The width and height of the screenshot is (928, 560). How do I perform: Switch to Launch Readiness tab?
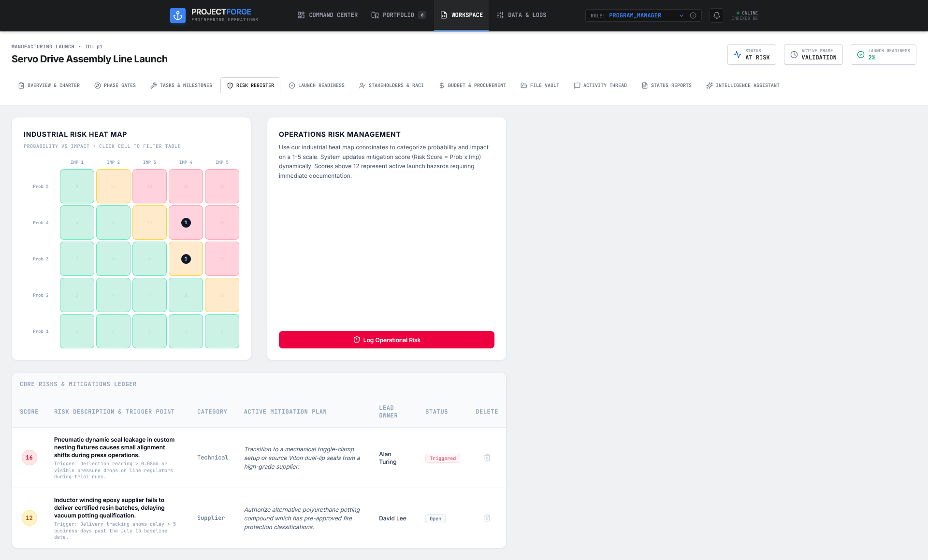[x=317, y=86]
